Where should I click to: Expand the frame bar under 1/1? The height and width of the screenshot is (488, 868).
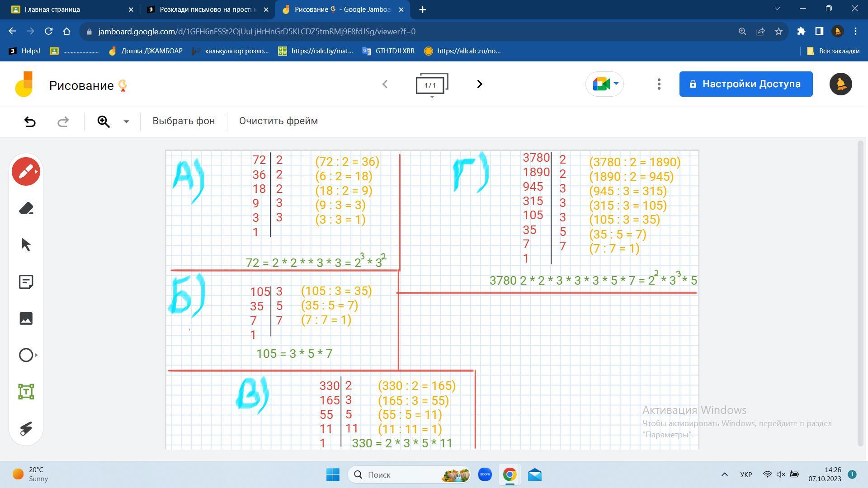click(432, 97)
